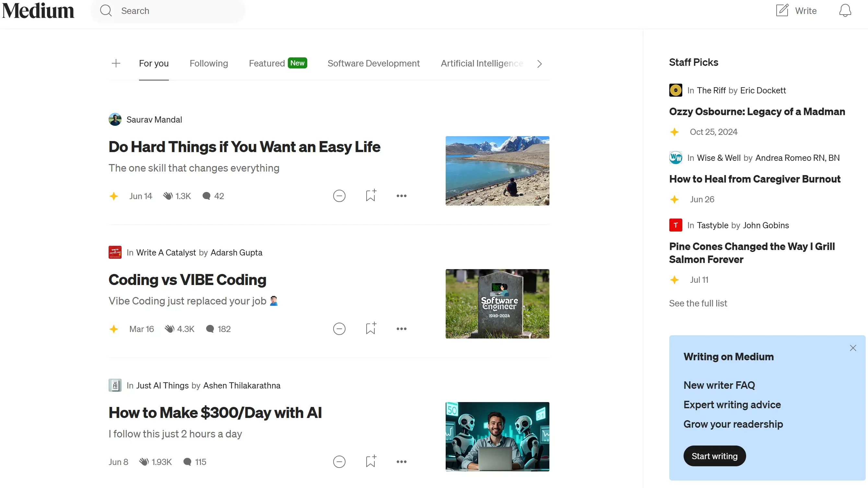The width and height of the screenshot is (868, 488).
Task: Open the Featured tab
Action: coord(278,63)
